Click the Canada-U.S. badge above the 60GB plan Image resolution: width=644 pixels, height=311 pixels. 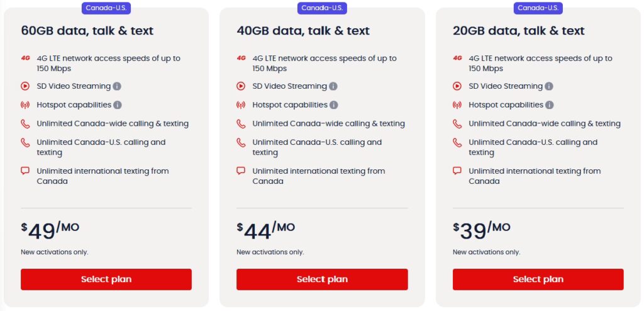(x=106, y=8)
